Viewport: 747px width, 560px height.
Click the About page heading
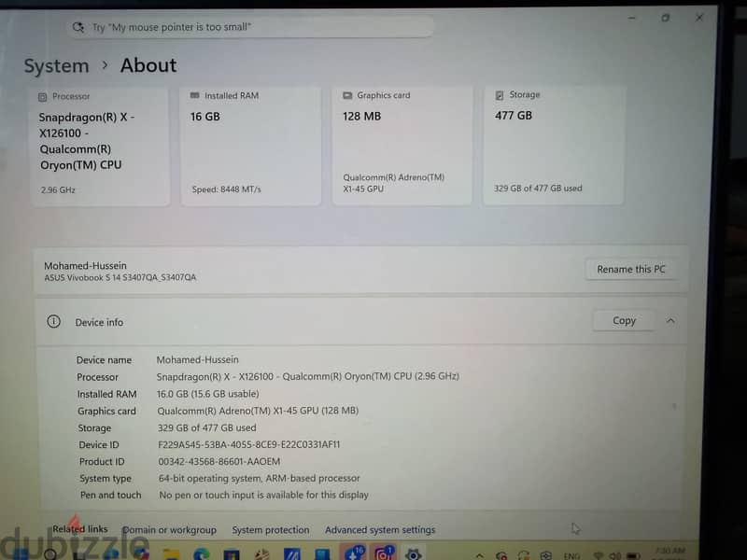(x=148, y=65)
